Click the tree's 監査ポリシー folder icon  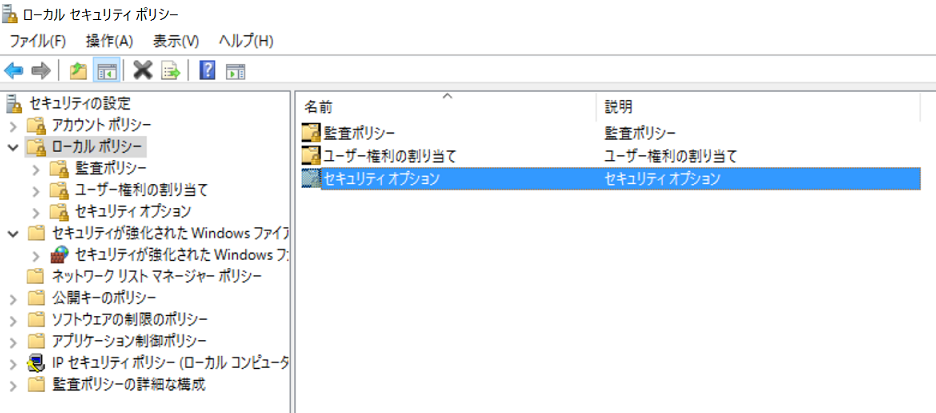coord(60,168)
